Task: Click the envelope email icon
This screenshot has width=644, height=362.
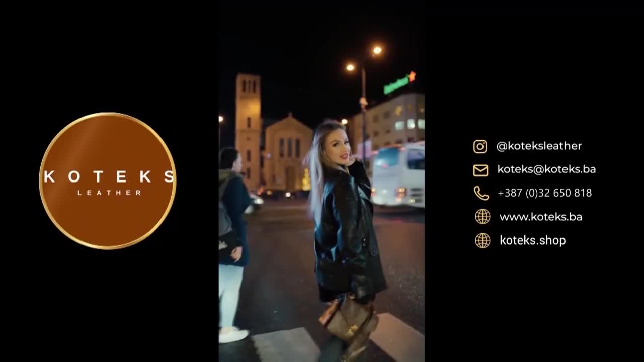Action: pos(480,169)
